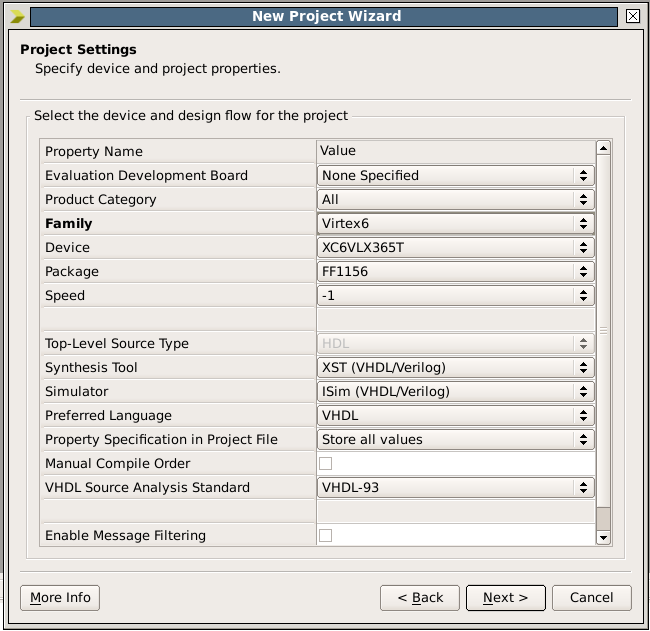Select a different Speed grade
The image size is (650, 631).
click(456, 296)
